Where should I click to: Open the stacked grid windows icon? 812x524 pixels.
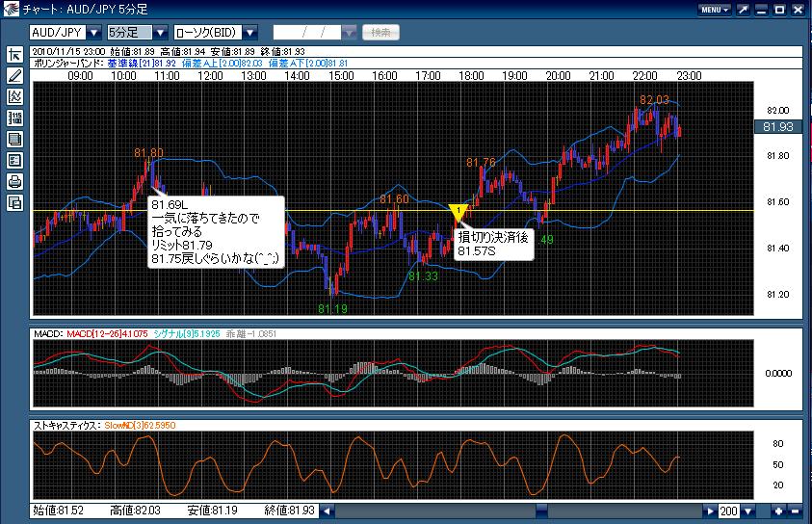[14, 140]
